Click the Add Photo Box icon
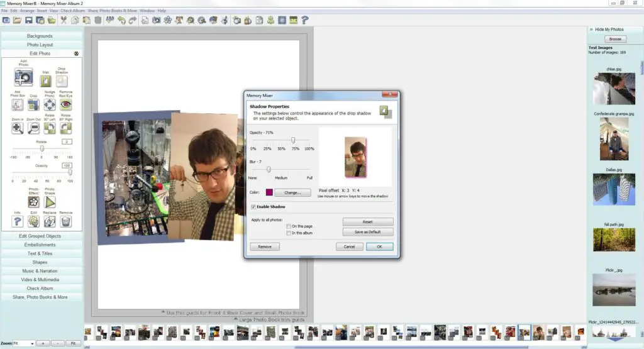This screenshot has width=644, height=349. (17, 104)
